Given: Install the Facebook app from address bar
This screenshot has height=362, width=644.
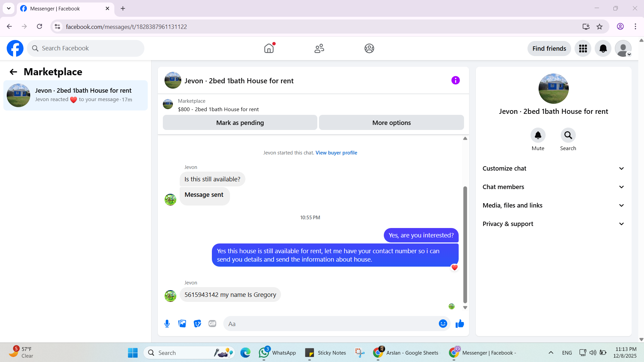Looking at the screenshot, I should [x=586, y=27].
